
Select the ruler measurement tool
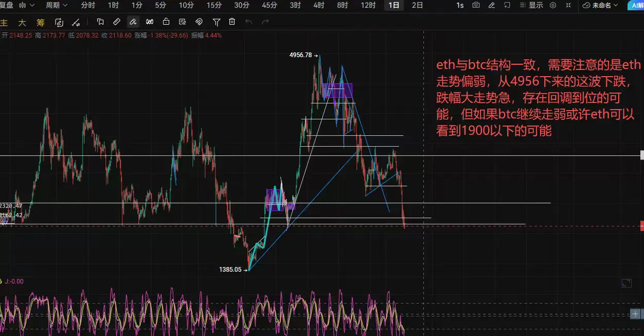[117, 22]
